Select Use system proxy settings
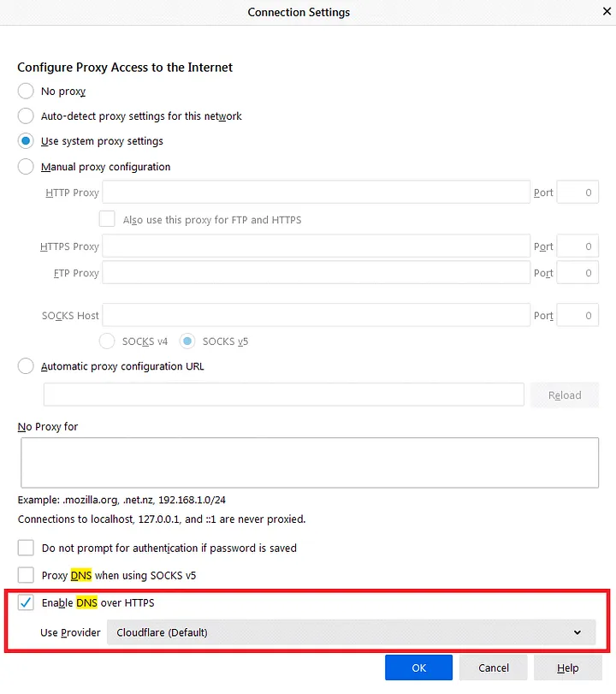 point(26,141)
